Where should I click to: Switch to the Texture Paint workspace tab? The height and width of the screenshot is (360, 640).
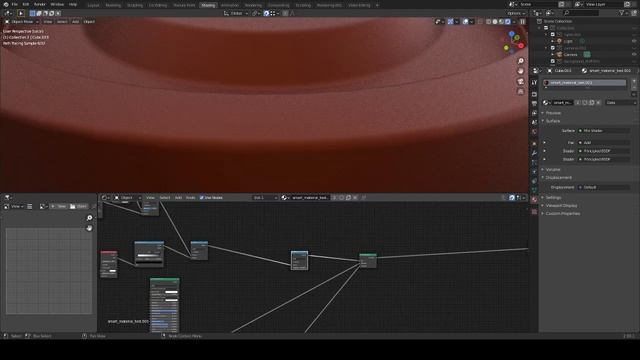click(x=184, y=5)
